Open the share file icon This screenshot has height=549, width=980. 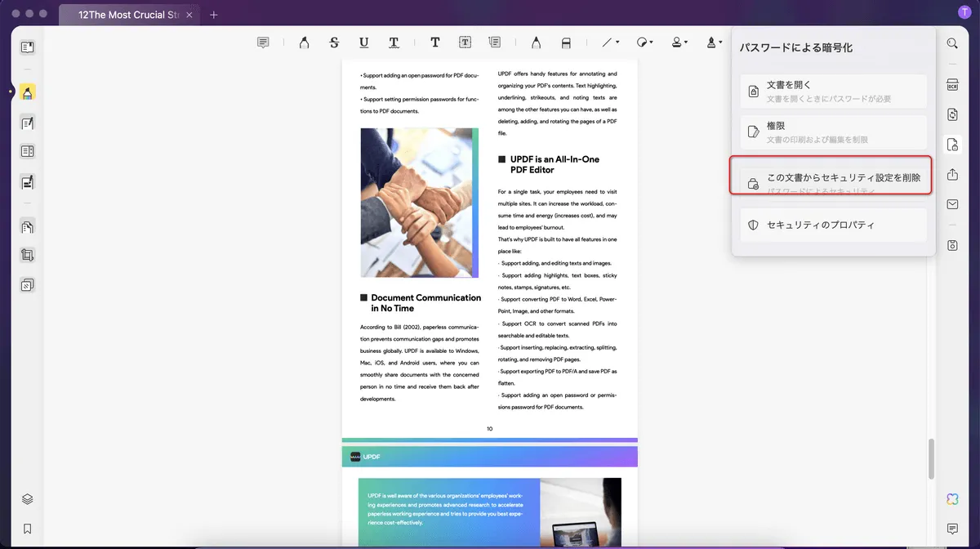952,175
